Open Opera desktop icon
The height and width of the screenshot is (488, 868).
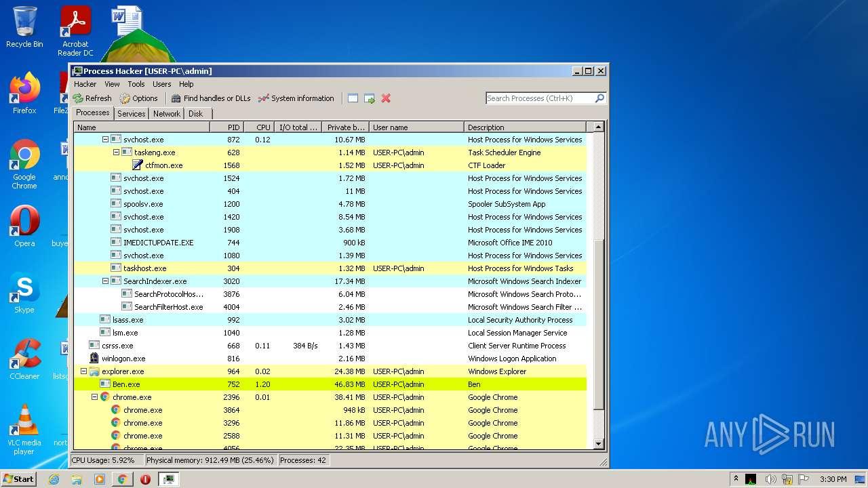click(x=24, y=226)
